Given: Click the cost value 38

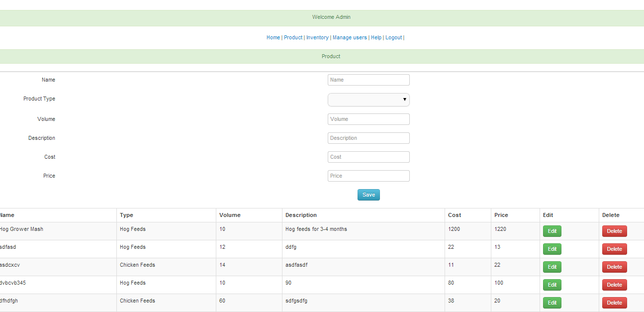Looking at the screenshot, I should point(451,301).
